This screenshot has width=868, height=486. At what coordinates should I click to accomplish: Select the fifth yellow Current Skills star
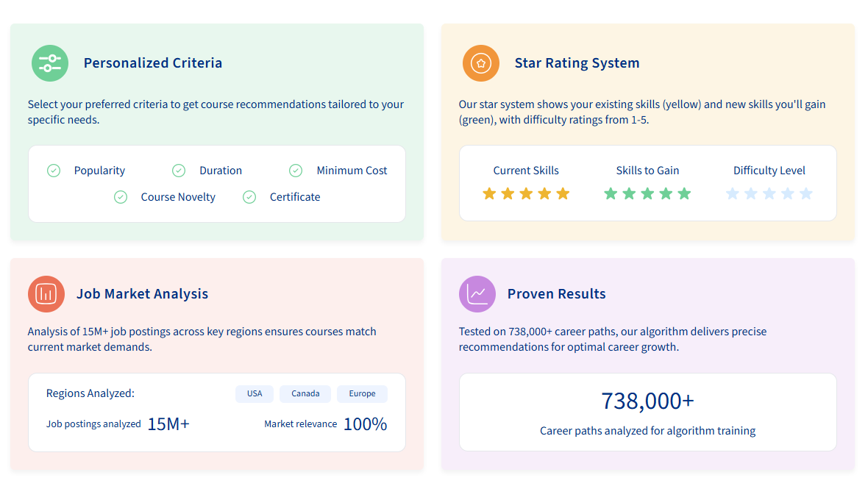tap(563, 193)
